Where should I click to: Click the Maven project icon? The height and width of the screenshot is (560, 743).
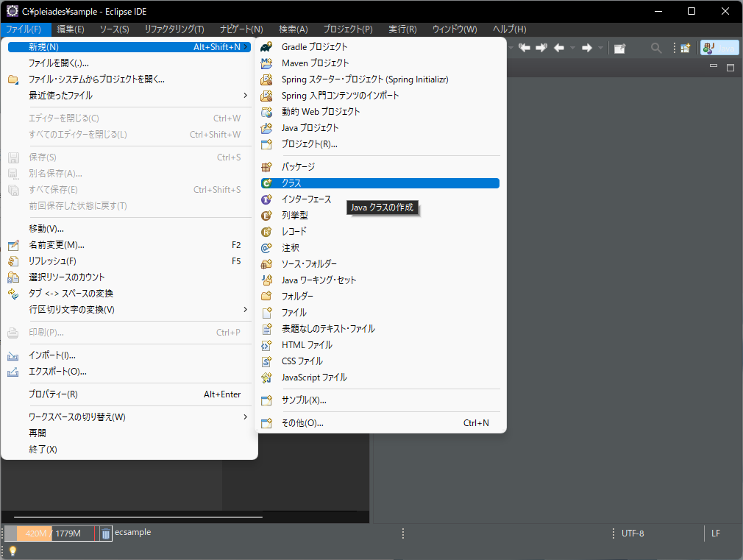[267, 63]
